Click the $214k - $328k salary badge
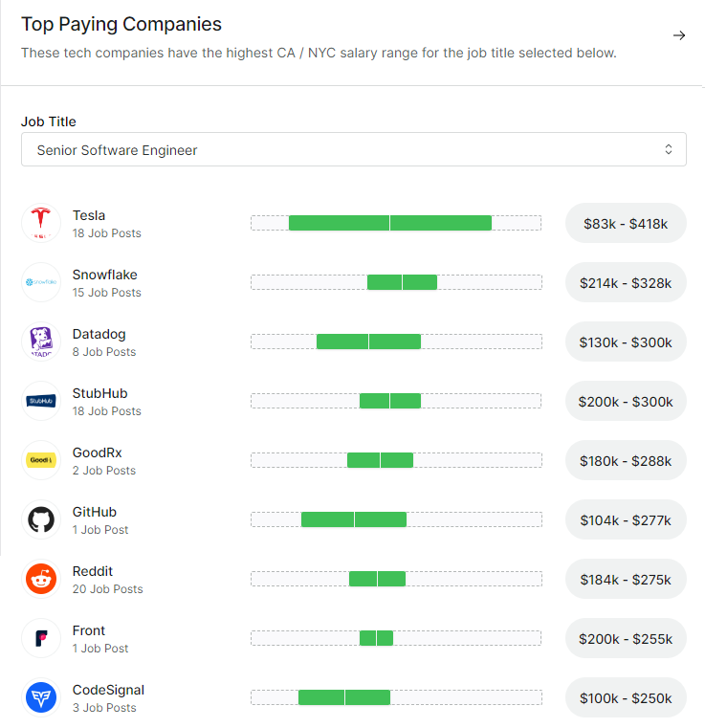Image resolution: width=705 pixels, height=728 pixels. [626, 283]
